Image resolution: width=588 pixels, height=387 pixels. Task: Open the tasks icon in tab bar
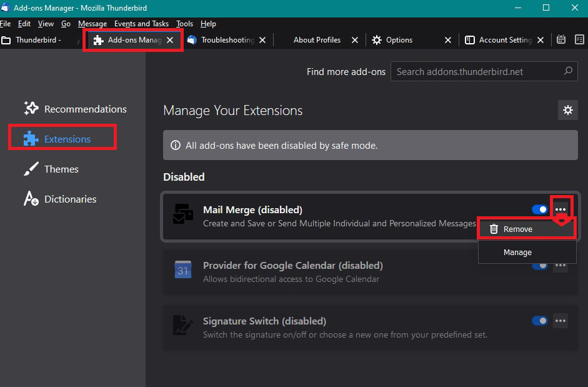(579, 39)
